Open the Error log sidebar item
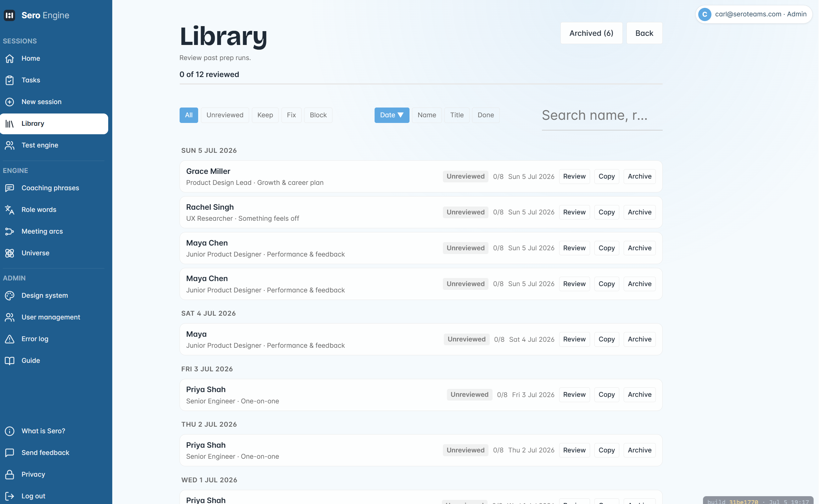This screenshot has width=819, height=504. [54, 339]
